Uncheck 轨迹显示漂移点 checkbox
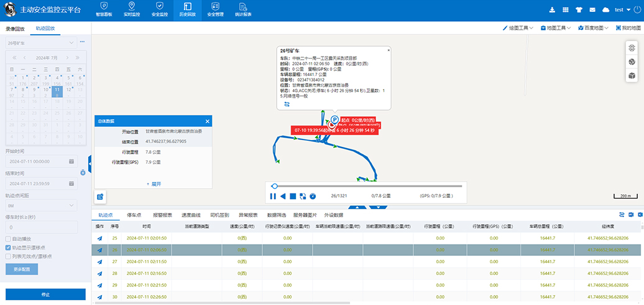Image resolution: width=644 pixels, height=305 pixels. (7, 247)
